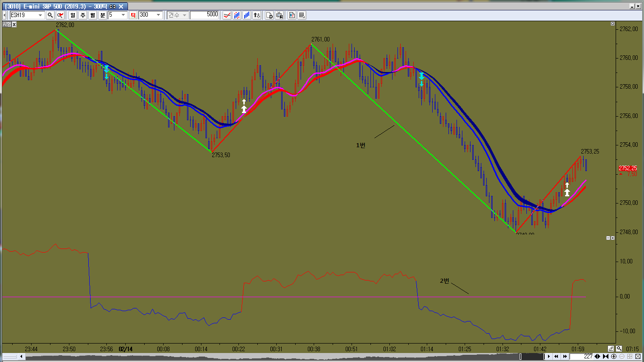Select the monthly (월) chart period
This screenshot has height=362, width=644.
(x=93, y=15)
